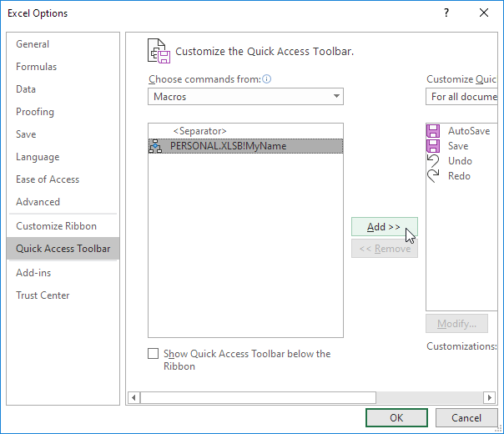Go to Trust Center settings

[43, 295]
